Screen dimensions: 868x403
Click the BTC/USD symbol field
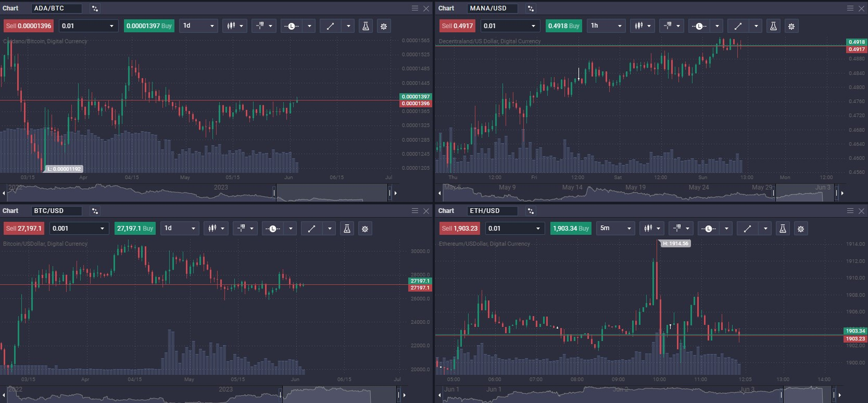[x=56, y=210]
